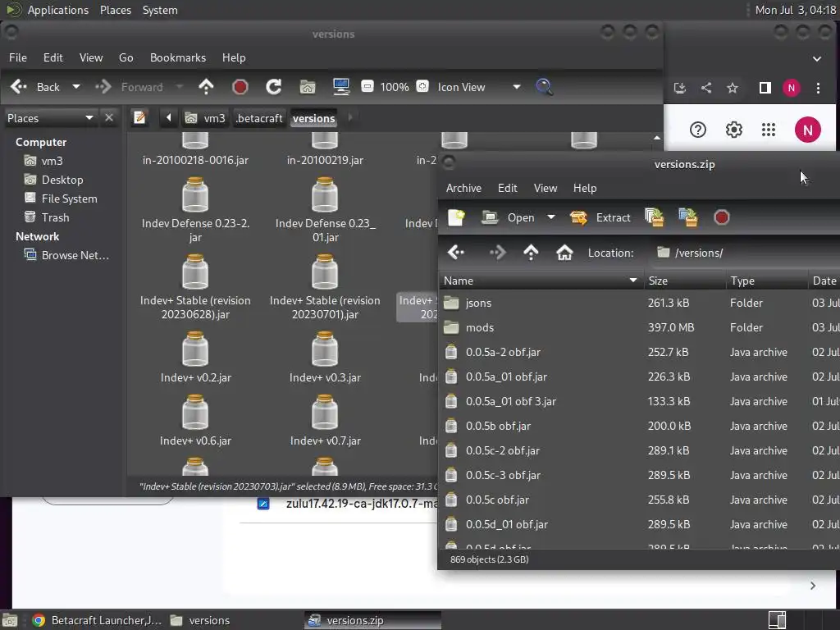Image resolution: width=840 pixels, height=630 pixels.
Task: Expand the Places pane selector dropdown
Action: [89, 117]
